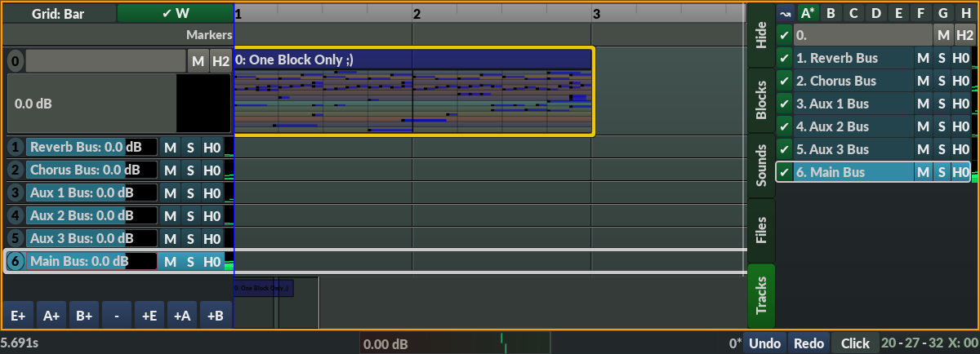Open the H2 height option on seqtrack 0
Viewport: 980px width, 354px height.
coord(220,61)
